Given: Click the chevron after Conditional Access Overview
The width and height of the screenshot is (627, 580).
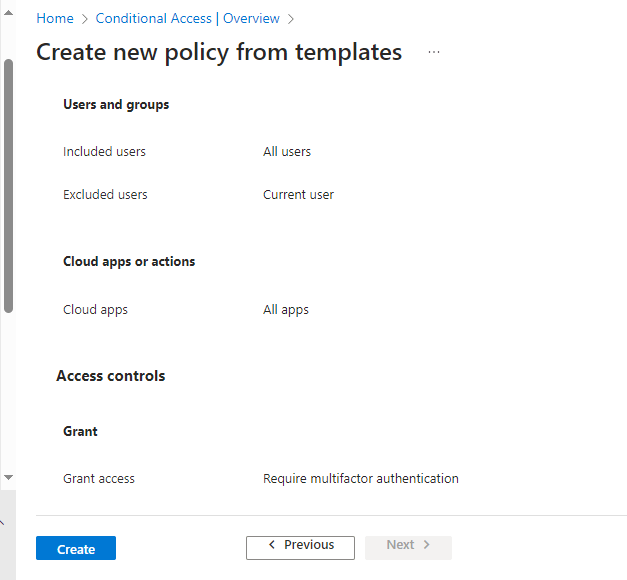Looking at the screenshot, I should click(x=291, y=19).
